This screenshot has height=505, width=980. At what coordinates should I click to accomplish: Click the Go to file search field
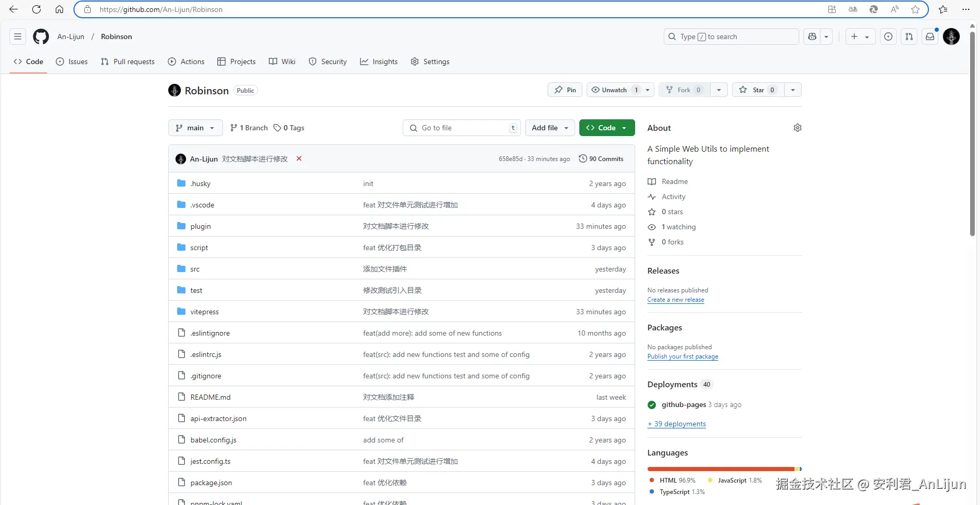[462, 128]
